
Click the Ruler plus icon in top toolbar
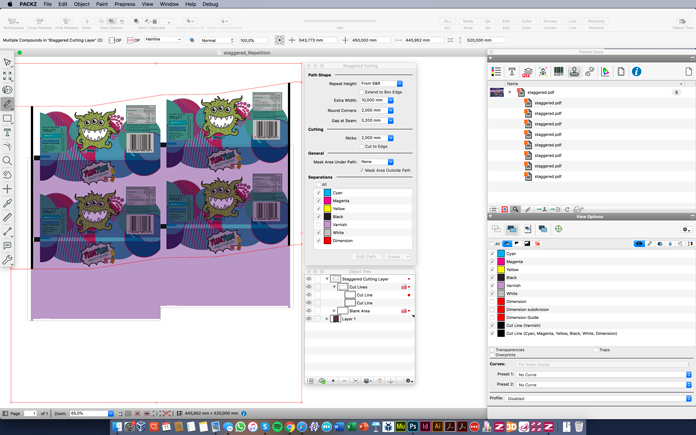87,21
